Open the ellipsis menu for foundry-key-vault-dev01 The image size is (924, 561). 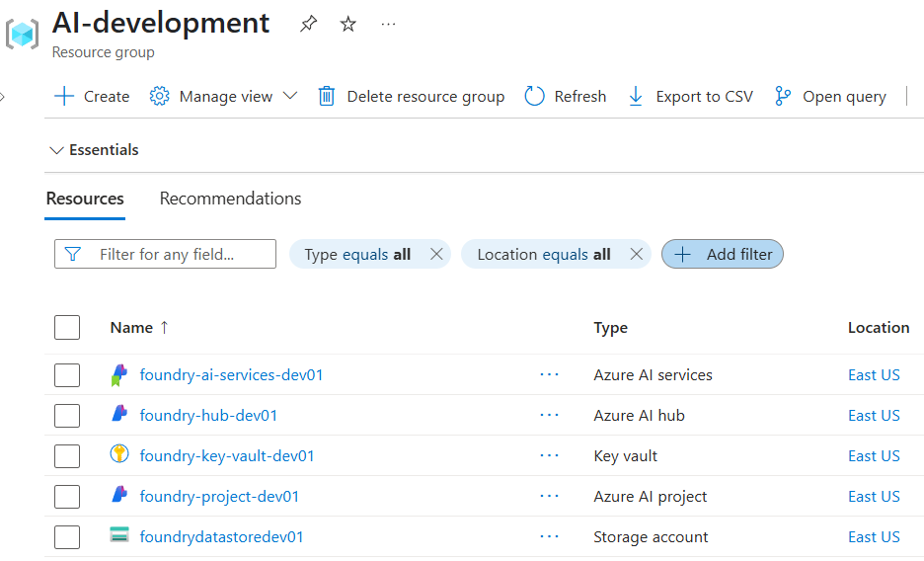click(x=549, y=456)
